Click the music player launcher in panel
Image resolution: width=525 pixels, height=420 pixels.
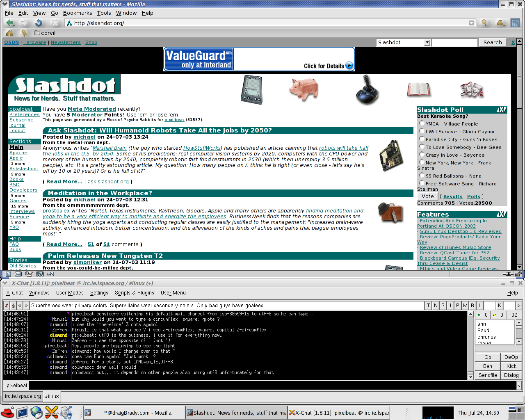coord(66,412)
